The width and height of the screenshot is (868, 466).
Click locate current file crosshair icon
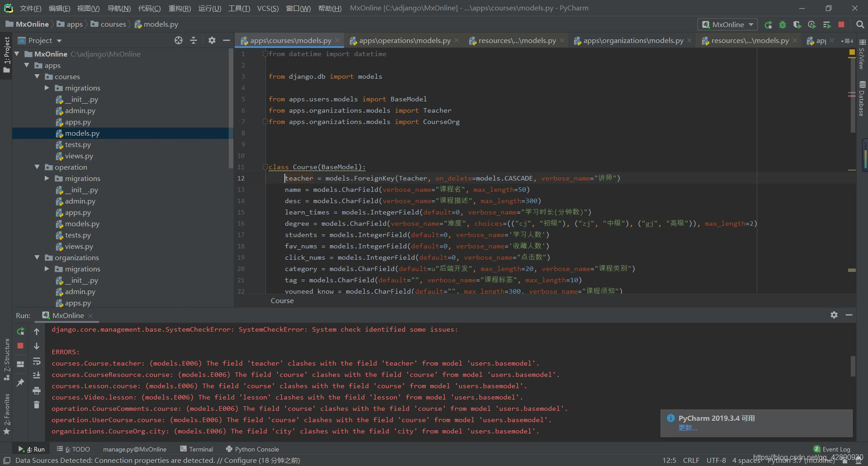179,41
